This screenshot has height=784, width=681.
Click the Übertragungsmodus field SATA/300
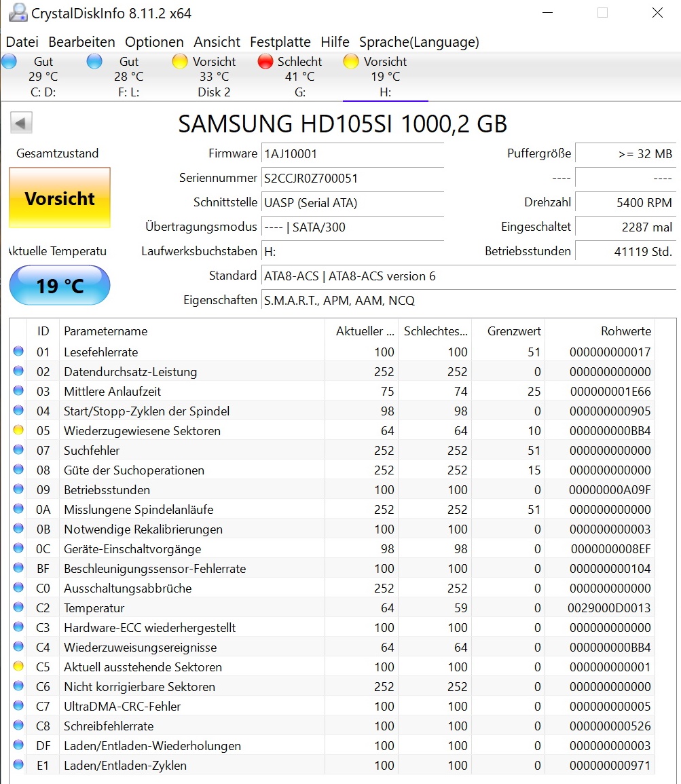pyautogui.click(x=352, y=227)
